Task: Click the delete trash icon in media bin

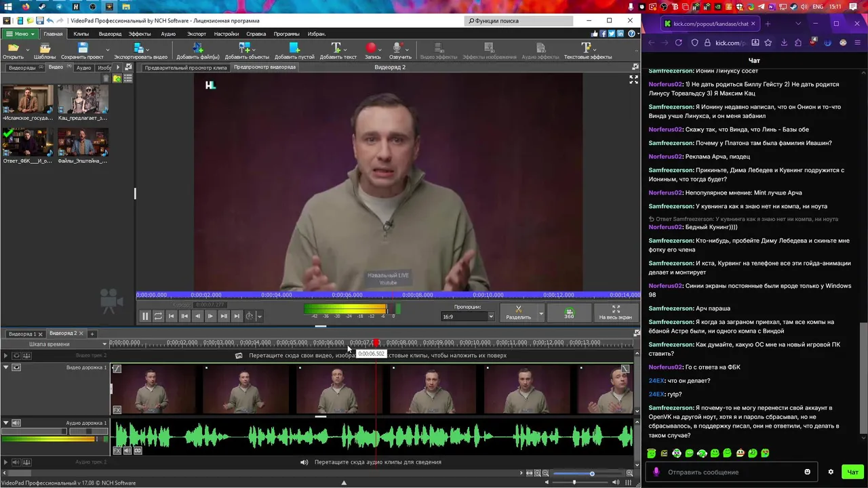Action: (x=106, y=79)
